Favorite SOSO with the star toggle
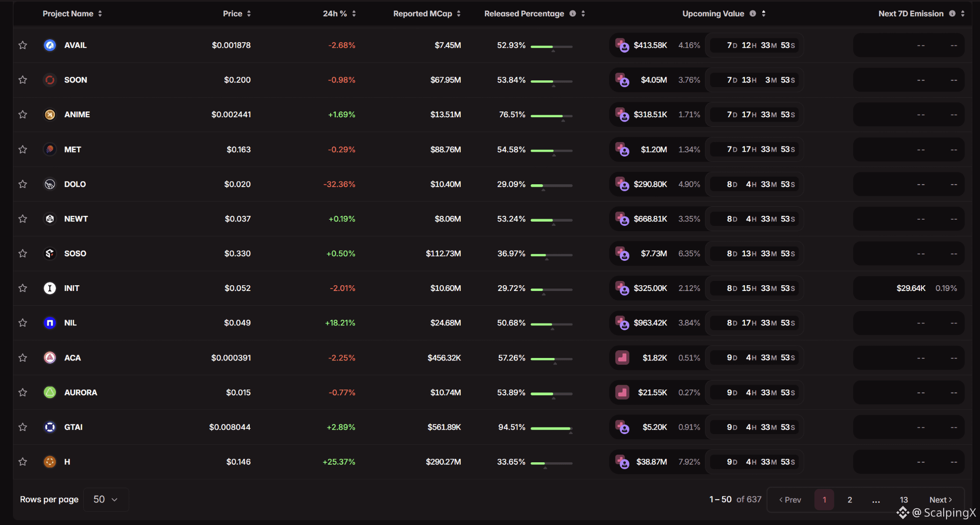The image size is (980, 525). (22, 254)
